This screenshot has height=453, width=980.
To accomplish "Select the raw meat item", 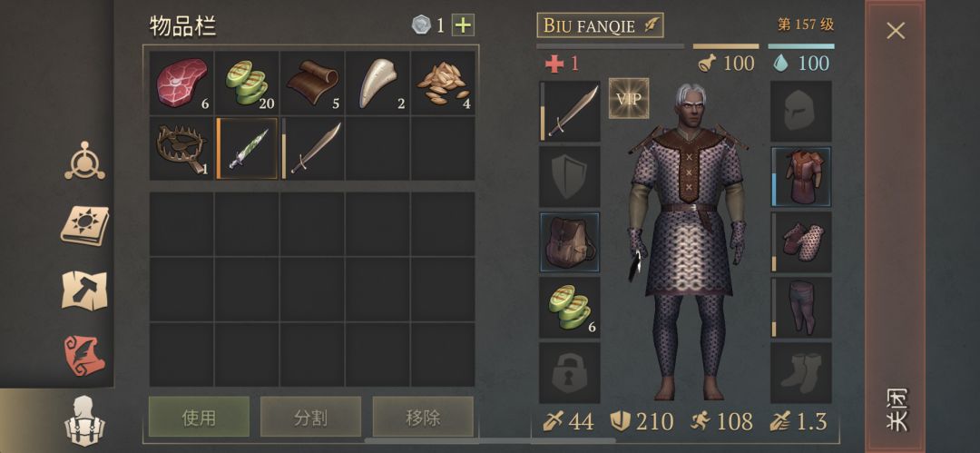I will (x=181, y=83).
